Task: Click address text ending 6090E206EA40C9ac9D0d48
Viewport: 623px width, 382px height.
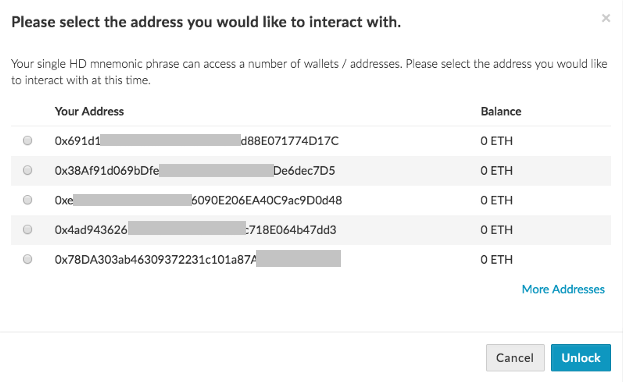Action: [x=198, y=200]
